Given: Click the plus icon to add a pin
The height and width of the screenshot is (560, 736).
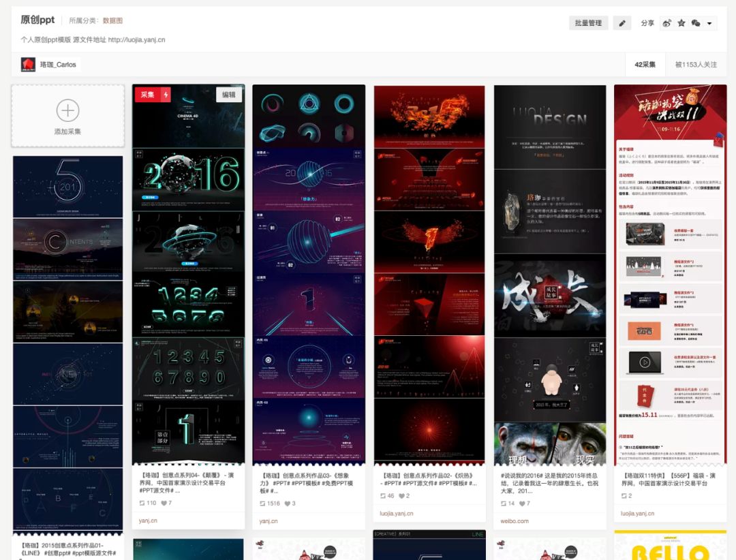Looking at the screenshot, I should 67,111.
